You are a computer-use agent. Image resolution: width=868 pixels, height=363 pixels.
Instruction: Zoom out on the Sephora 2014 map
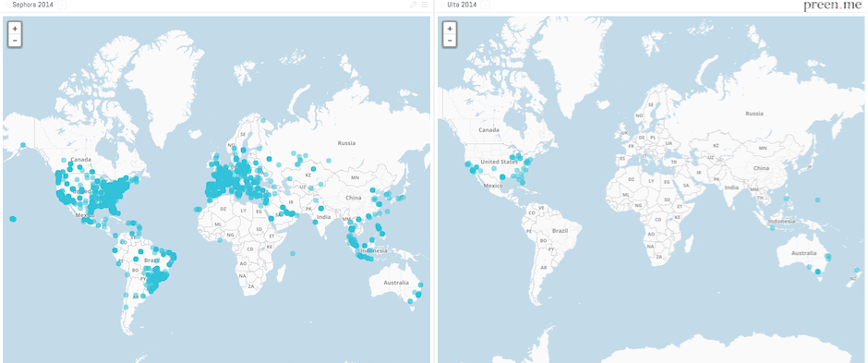pyautogui.click(x=15, y=41)
